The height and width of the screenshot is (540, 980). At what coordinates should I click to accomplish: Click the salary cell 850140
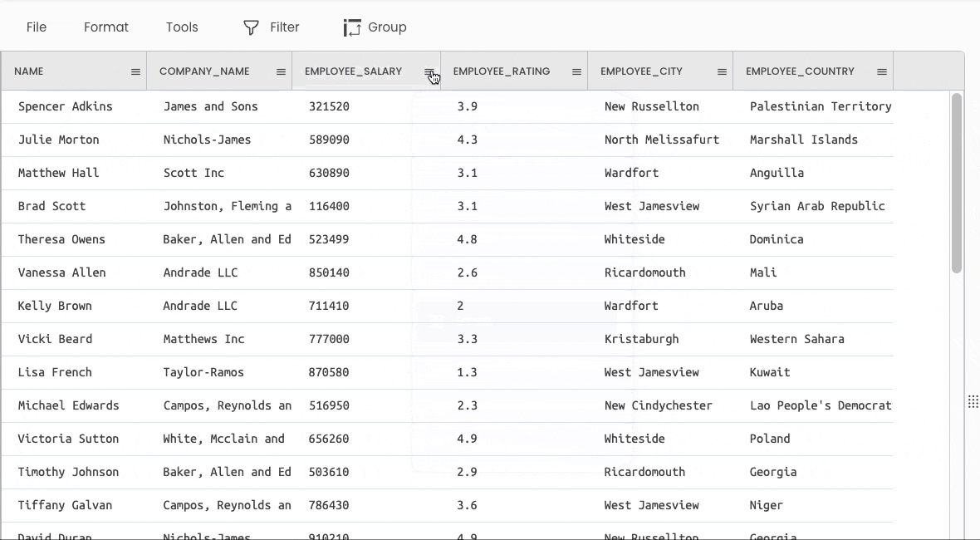(x=329, y=272)
